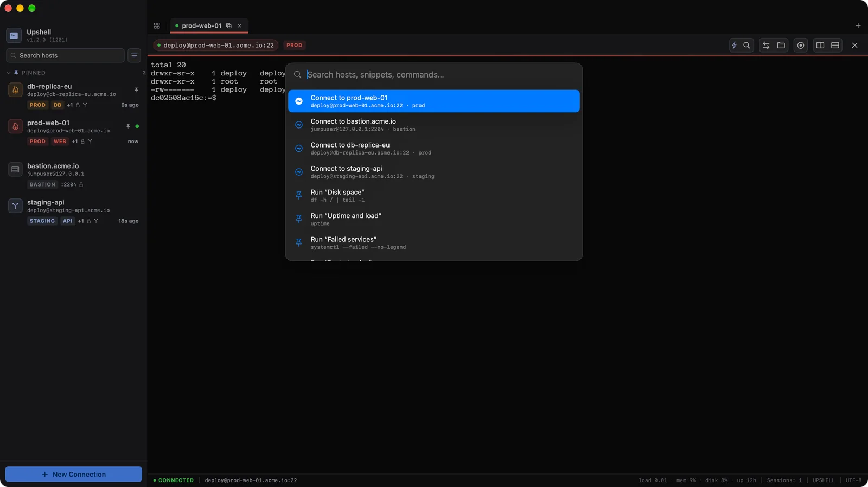The height and width of the screenshot is (487, 868).
Task: Click the terminal search magnifier icon
Action: pos(746,46)
